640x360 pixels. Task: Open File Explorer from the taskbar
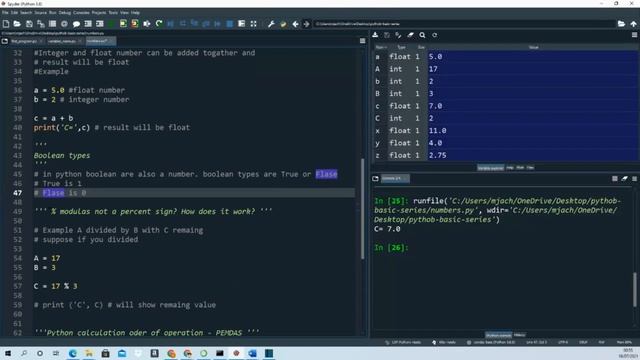89,353
